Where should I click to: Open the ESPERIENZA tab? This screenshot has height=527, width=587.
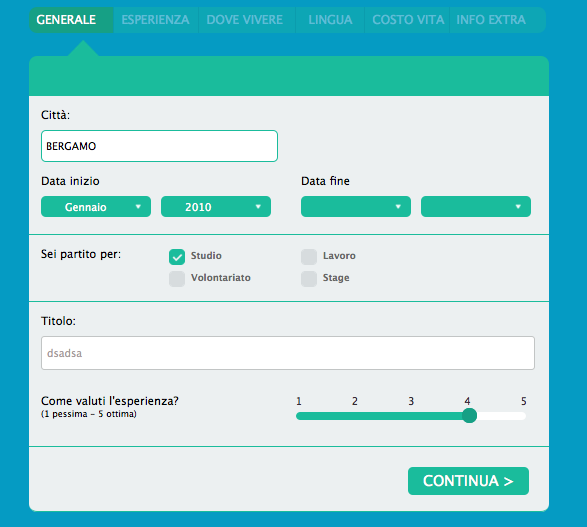[156, 20]
